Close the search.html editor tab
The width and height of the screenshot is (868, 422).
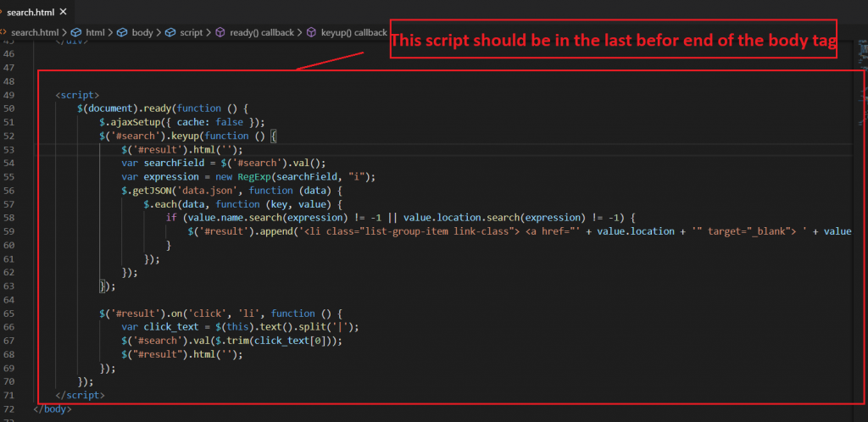63,13
